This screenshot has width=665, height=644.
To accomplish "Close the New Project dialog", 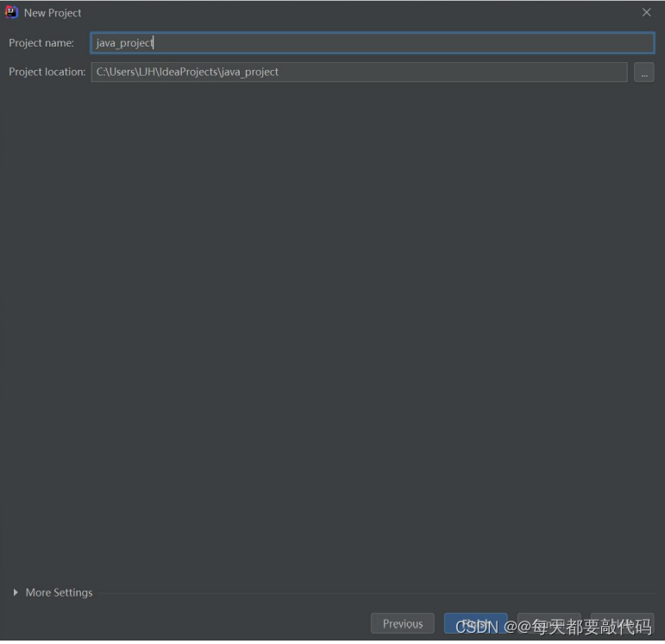I will click(646, 13).
